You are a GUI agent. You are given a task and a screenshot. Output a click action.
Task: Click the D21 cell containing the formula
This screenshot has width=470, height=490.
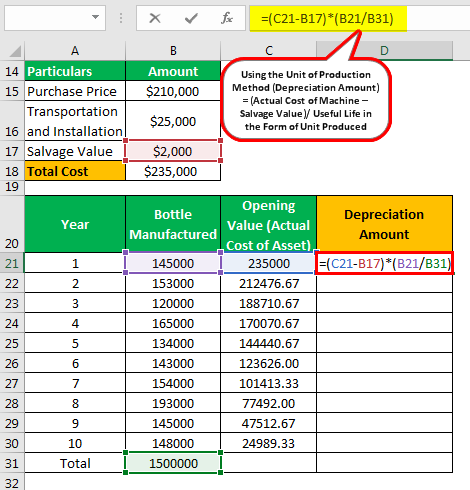click(x=384, y=263)
